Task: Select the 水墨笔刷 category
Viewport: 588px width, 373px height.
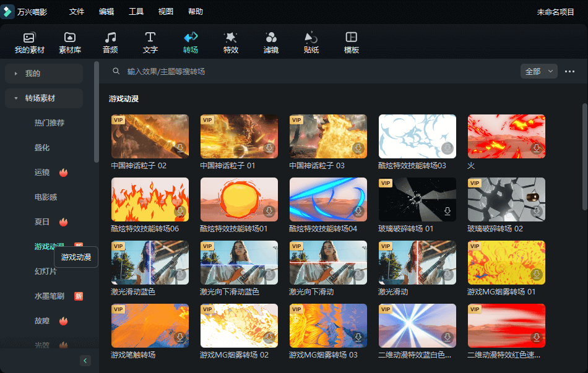Action: [x=50, y=296]
